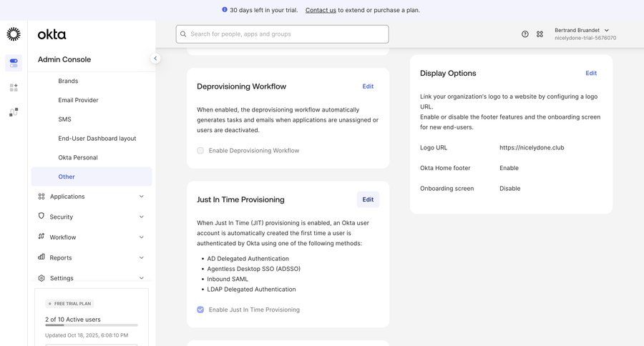Click Edit for Just In Time Provisioning
644x346 pixels.
368,199
